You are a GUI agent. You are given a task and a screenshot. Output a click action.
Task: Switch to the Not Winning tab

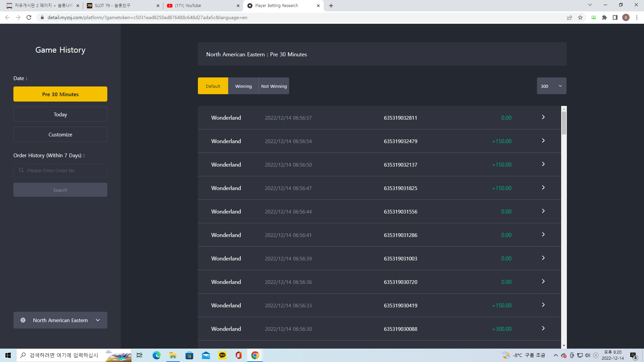point(274,86)
